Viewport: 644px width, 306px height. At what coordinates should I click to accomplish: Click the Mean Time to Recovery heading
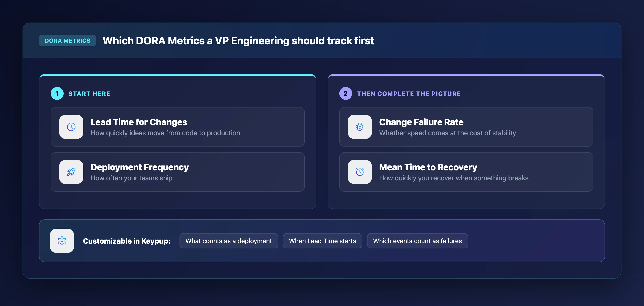[428, 167]
